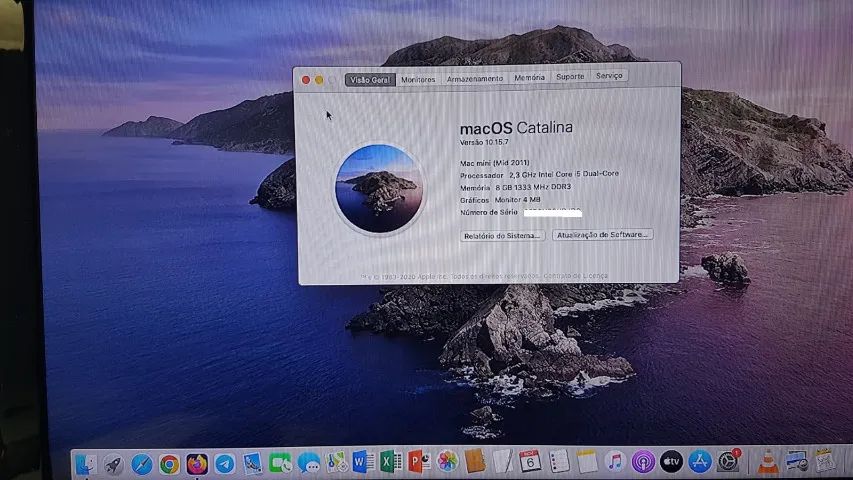
Task: Open the Memória tab
Action: pos(529,78)
